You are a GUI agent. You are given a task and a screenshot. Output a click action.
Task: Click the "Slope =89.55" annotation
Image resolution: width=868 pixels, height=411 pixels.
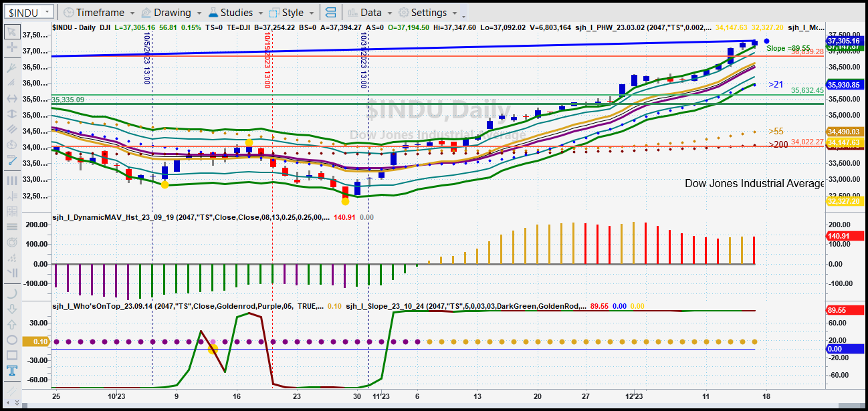click(788, 48)
